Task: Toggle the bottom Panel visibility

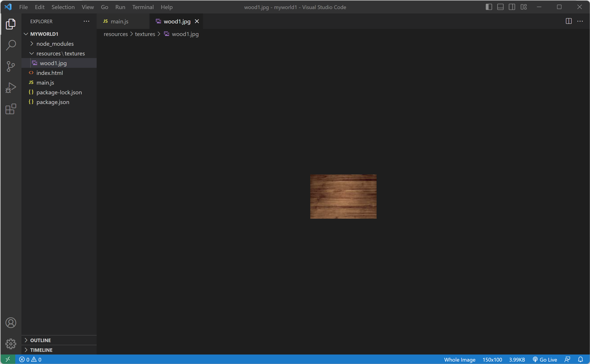Action: (500, 7)
